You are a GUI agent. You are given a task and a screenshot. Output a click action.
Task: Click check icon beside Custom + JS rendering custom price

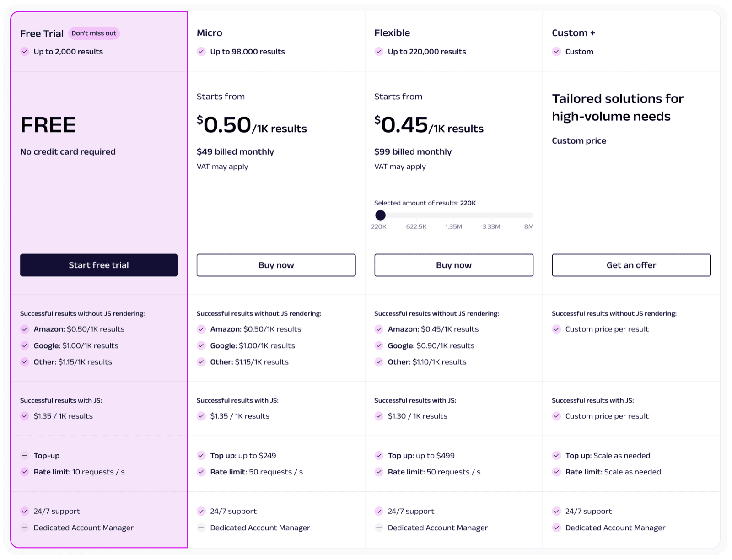click(556, 416)
